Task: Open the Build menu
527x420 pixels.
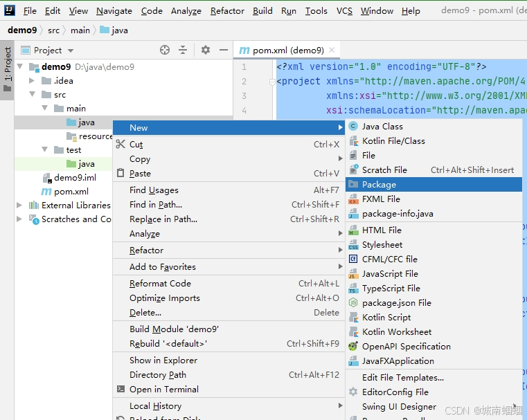Action: pyautogui.click(x=262, y=11)
